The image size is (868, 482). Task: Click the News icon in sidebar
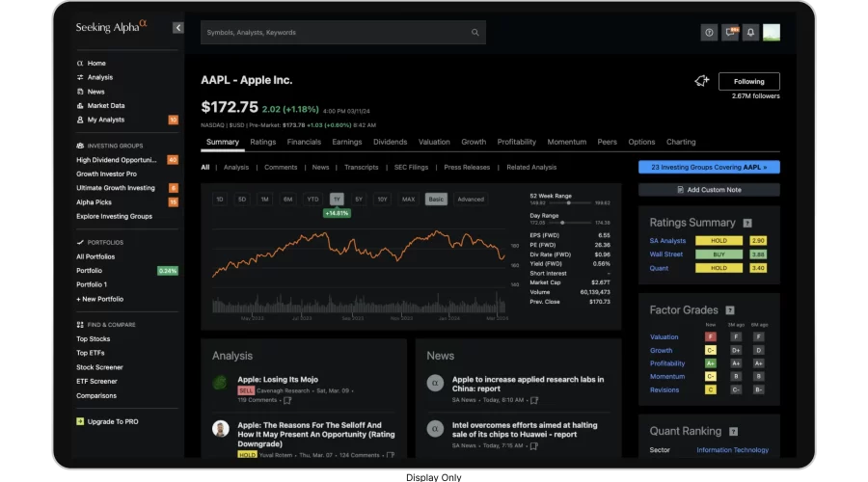[80, 92]
